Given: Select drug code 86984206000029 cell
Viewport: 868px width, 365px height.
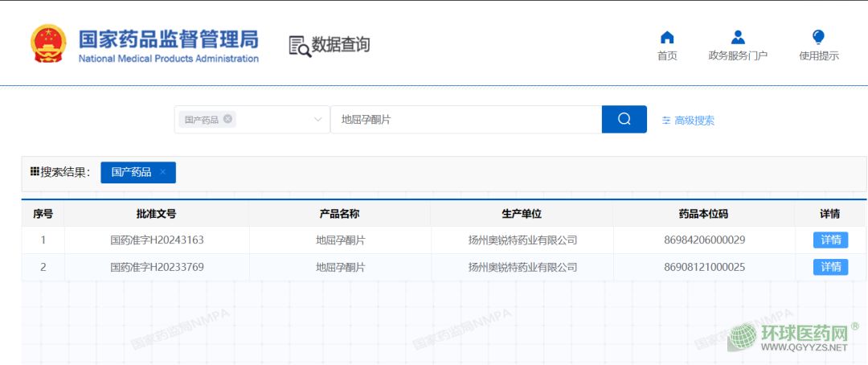Looking at the screenshot, I should [x=704, y=240].
